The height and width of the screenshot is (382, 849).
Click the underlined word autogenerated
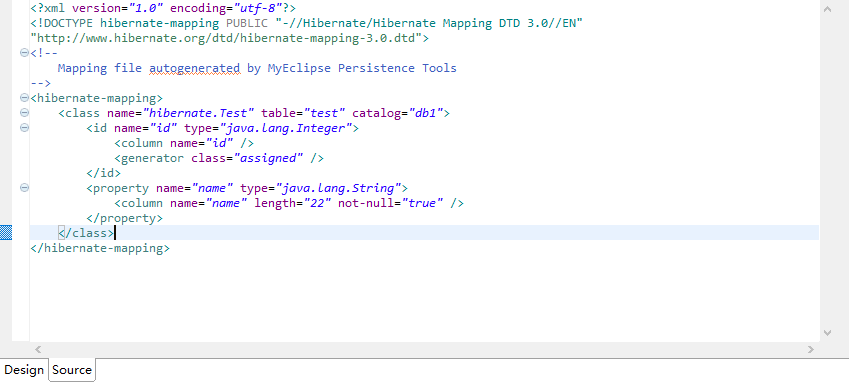(194, 68)
